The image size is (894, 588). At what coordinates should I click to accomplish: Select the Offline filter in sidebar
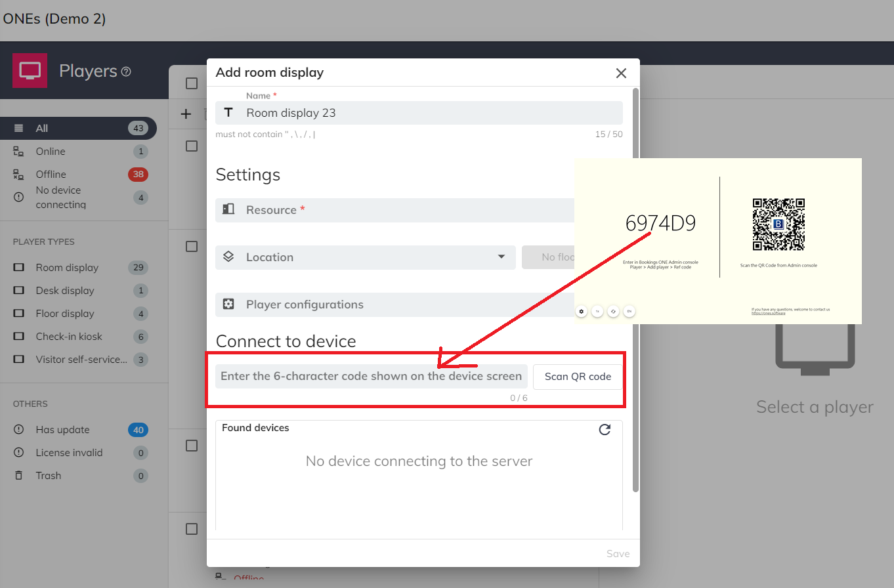point(51,175)
